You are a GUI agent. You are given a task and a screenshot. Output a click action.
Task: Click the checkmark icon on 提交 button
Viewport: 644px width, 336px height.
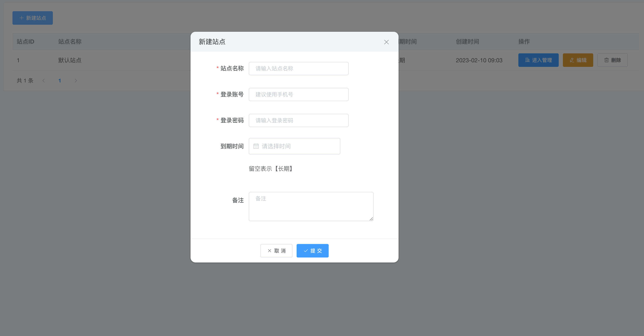click(x=306, y=251)
